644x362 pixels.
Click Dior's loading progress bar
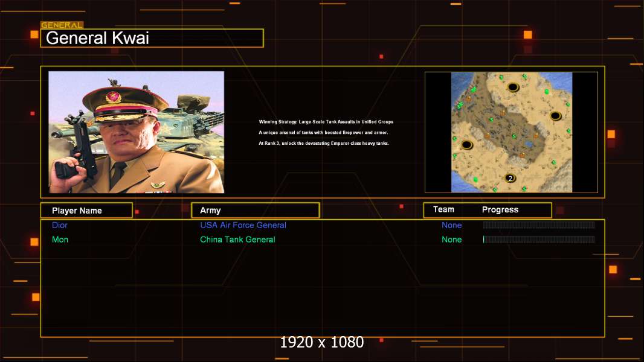point(539,224)
